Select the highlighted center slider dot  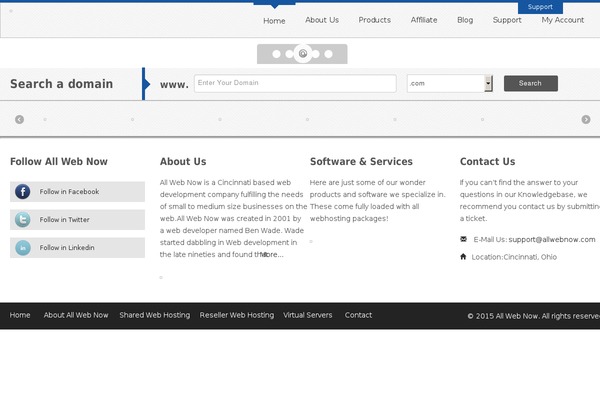[303, 54]
